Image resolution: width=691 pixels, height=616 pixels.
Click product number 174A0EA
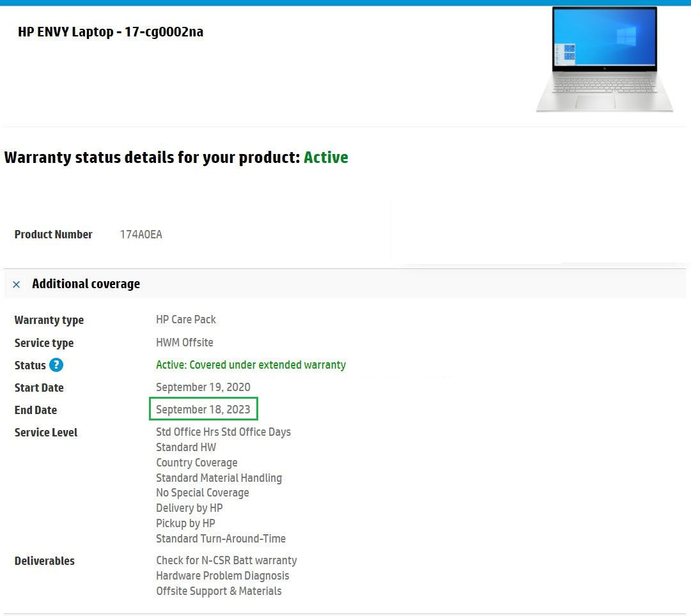(x=141, y=235)
